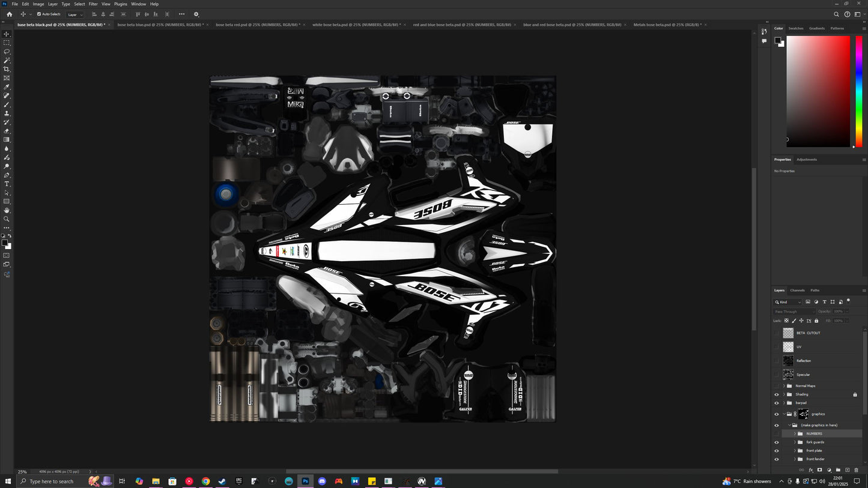
Task: Click the new adjustment layer icon
Action: [x=829, y=470]
